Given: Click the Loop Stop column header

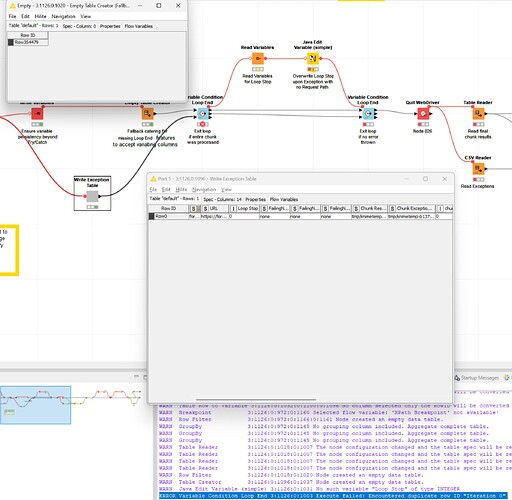Looking at the screenshot, I should point(244,208).
